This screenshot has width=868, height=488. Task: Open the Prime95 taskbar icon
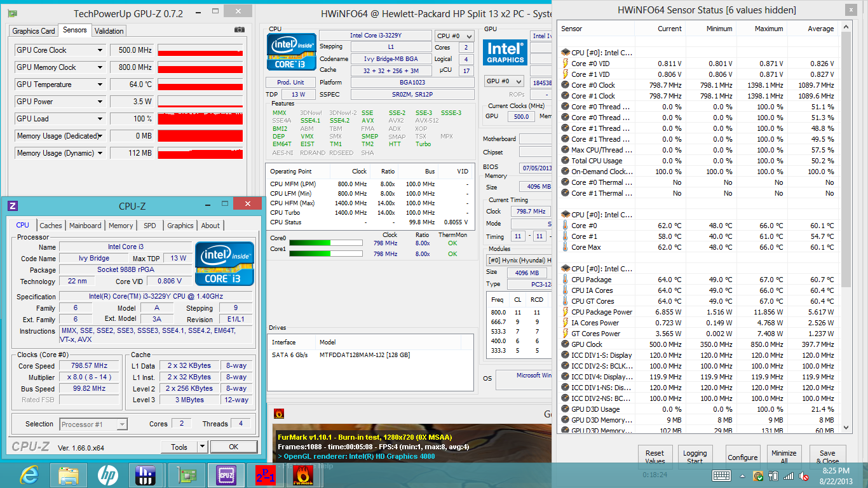(265, 475)
